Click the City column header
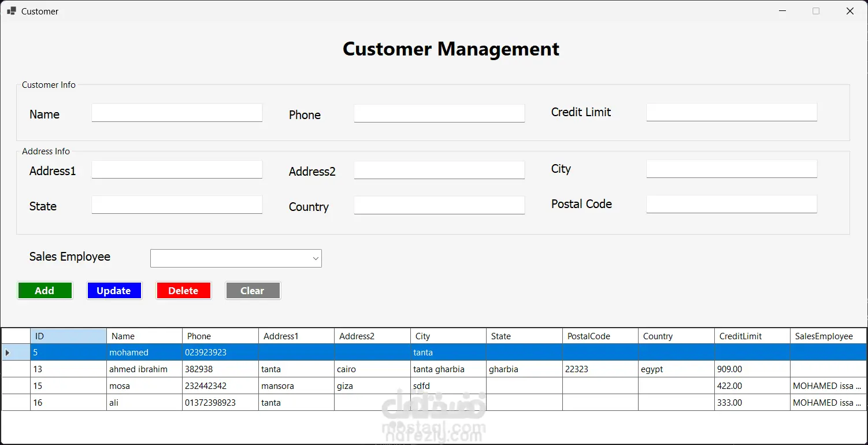The width and height of the screenshot is (868, 445). pos(448,336)
